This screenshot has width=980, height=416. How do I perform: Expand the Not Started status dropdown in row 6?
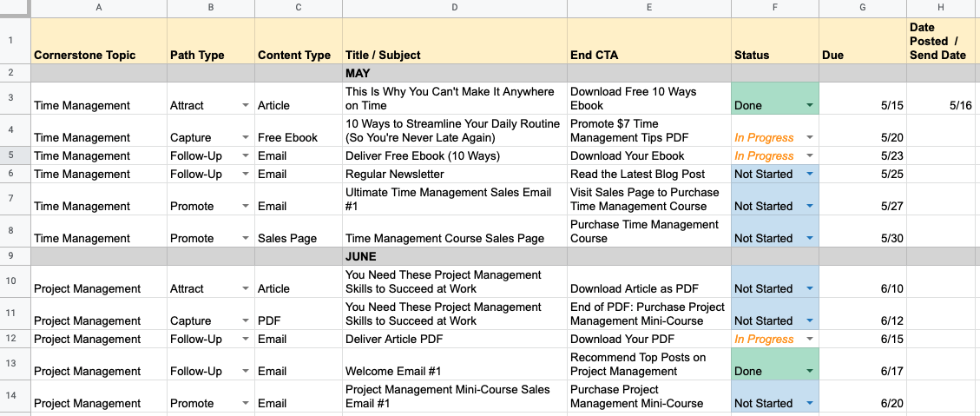coord(810,175)
